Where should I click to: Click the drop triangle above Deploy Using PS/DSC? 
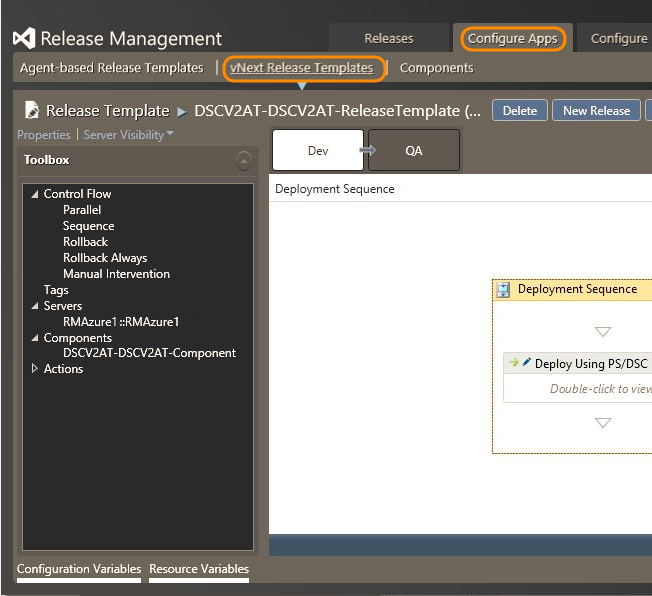tap(603, 331)
